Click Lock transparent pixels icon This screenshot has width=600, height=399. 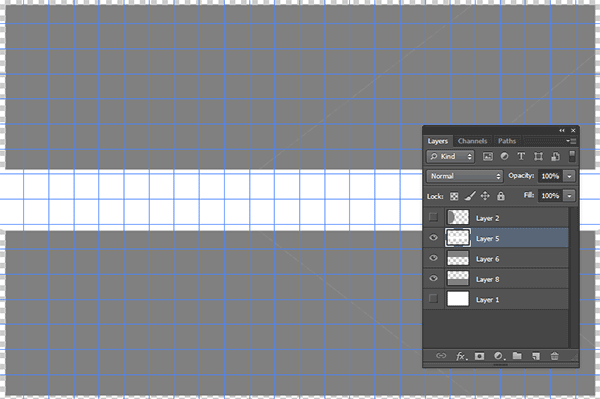454,196
